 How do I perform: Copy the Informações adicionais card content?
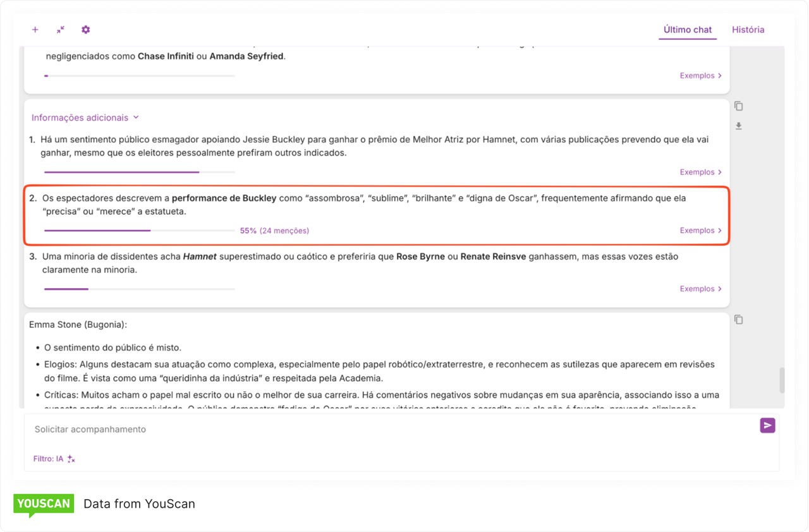pyautogui.click(x=738, y=106)
